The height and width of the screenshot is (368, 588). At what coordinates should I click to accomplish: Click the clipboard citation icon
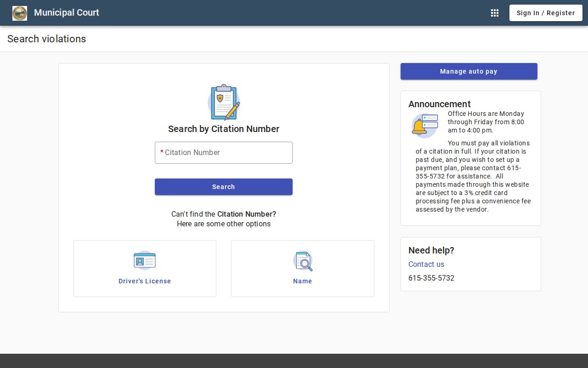coord(224,102)
